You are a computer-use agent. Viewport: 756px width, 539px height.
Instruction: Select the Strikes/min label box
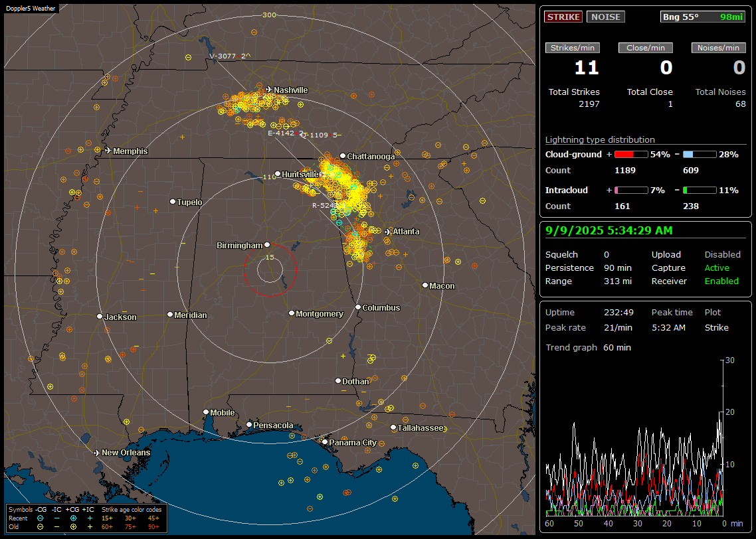pos(572,48)
